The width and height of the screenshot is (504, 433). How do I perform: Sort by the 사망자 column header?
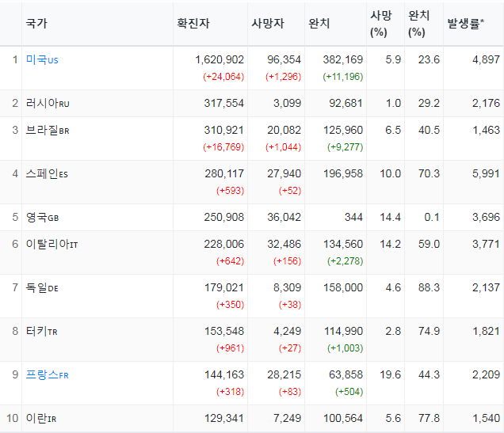[268, 23]
